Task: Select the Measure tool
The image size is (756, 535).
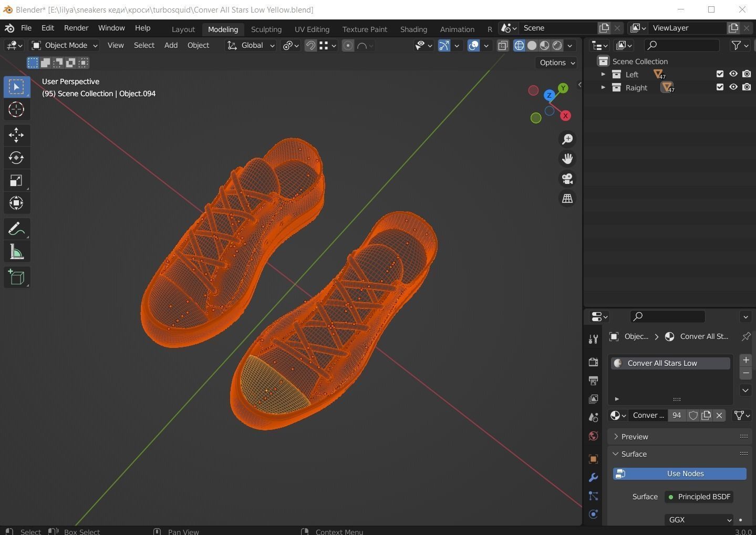Action: click(x=16, y=252)
